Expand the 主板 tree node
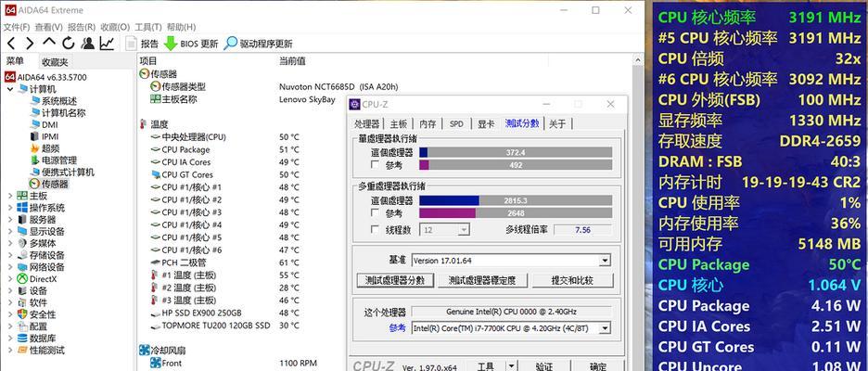 click(10, 196)
